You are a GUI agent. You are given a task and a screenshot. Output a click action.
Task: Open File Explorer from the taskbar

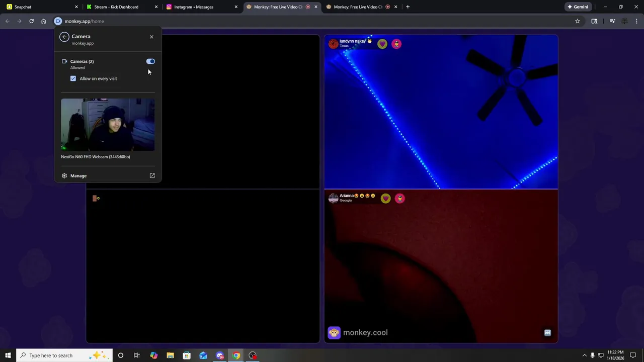tap(170, 355)
